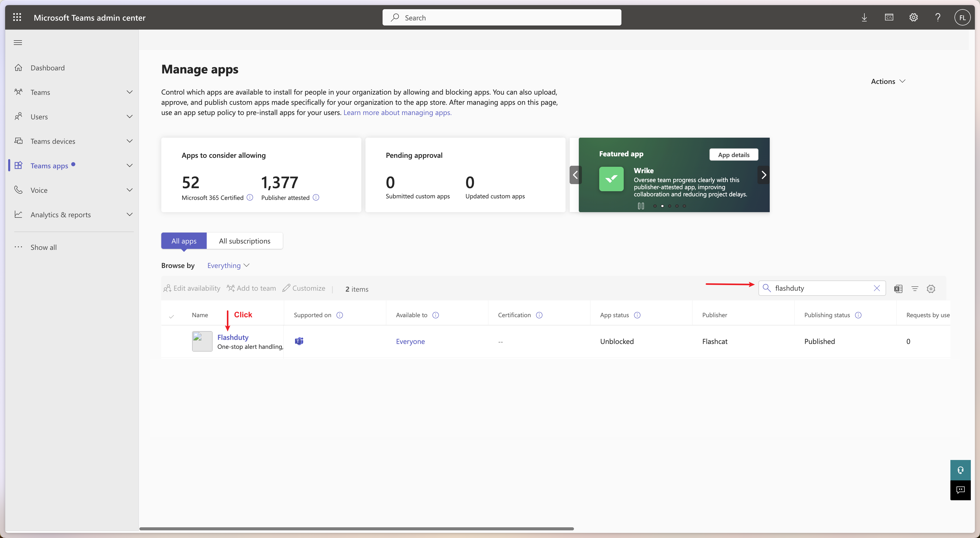This screenshot has width=980, height=538.
Task: Export app list to Excel icon
Action: pyautogui.click(x=898, y=289)
